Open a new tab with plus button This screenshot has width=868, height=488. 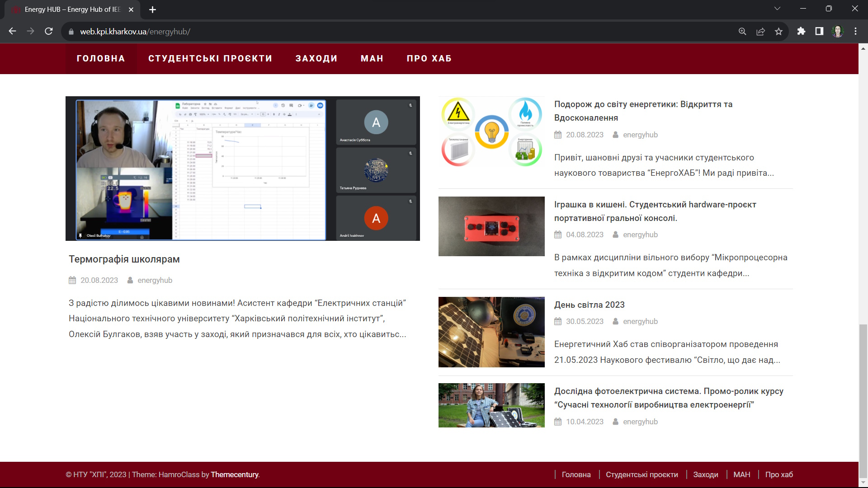(152, 9)
